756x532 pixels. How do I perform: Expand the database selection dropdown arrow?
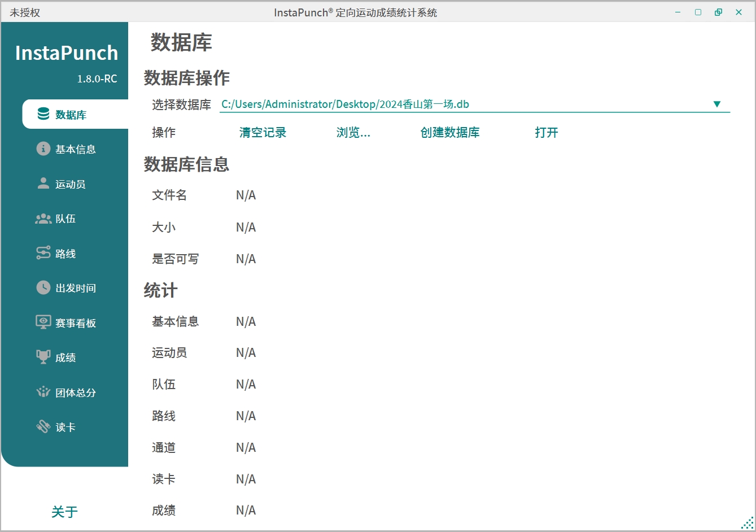point(716,104)
